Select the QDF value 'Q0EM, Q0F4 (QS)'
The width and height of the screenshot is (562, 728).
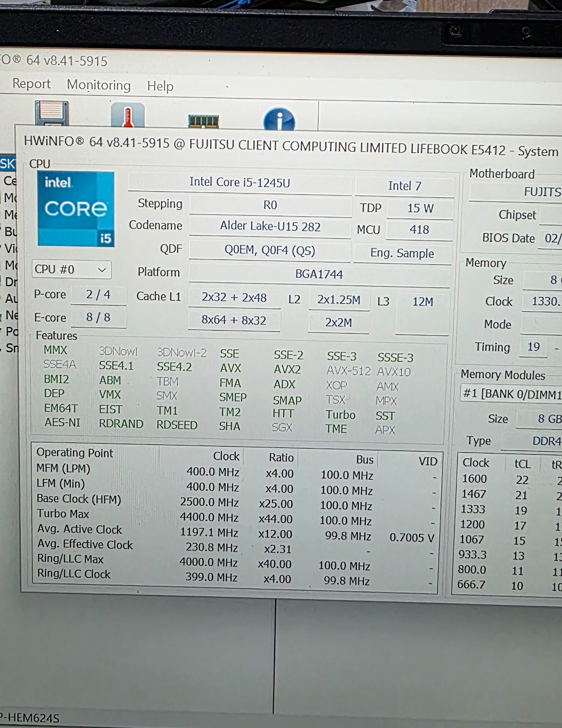[270, 250]
